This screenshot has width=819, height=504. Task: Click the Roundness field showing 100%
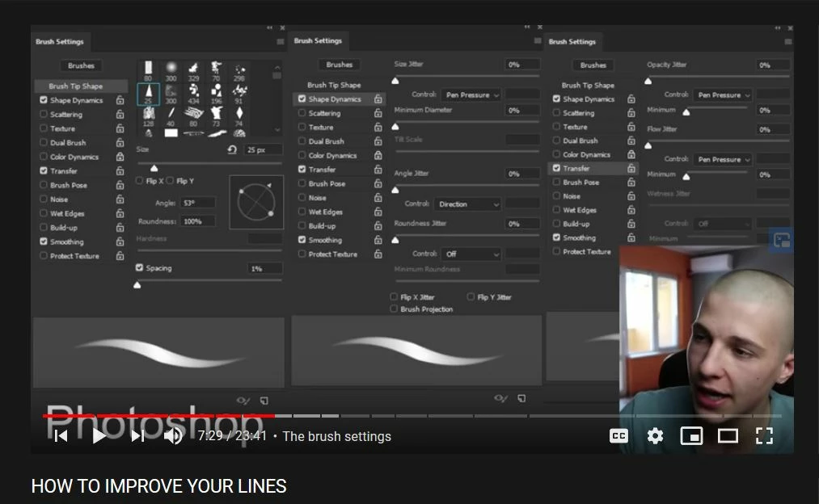(x=197, y=221)
